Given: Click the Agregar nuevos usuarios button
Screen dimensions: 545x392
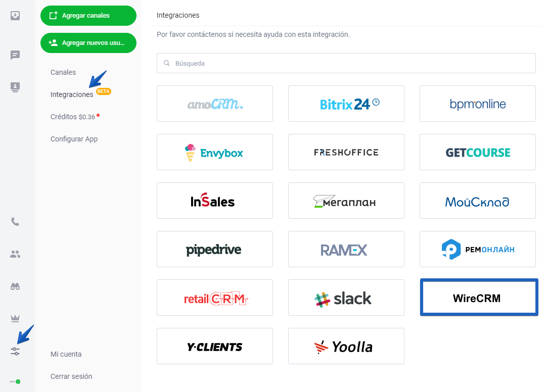Looking at the screenshot, I should click(88, 43).
